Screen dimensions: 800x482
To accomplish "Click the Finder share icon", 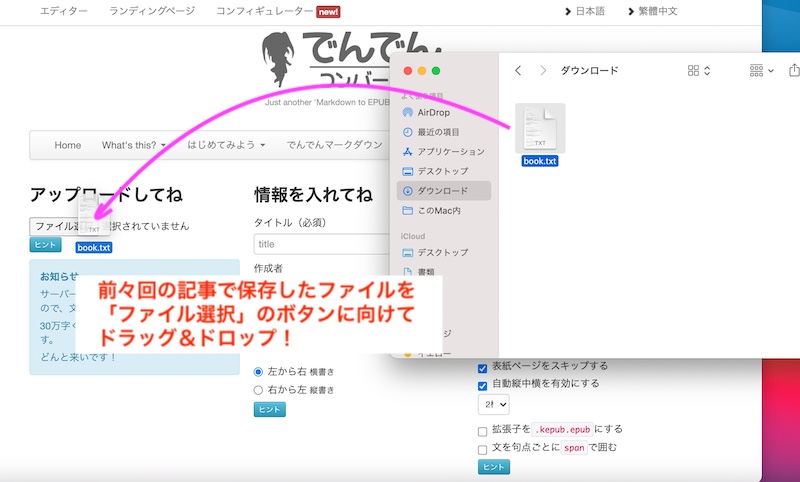I will click(794, 71).
